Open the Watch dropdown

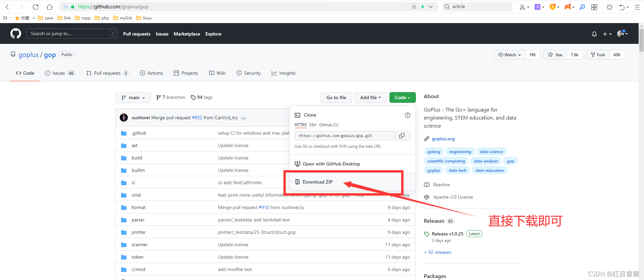[509, 55]
